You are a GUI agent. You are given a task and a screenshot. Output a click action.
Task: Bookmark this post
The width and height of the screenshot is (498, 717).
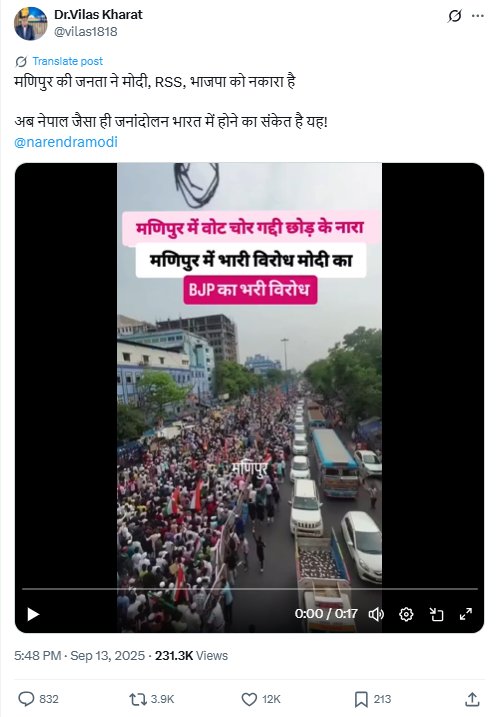coord(361,699)
